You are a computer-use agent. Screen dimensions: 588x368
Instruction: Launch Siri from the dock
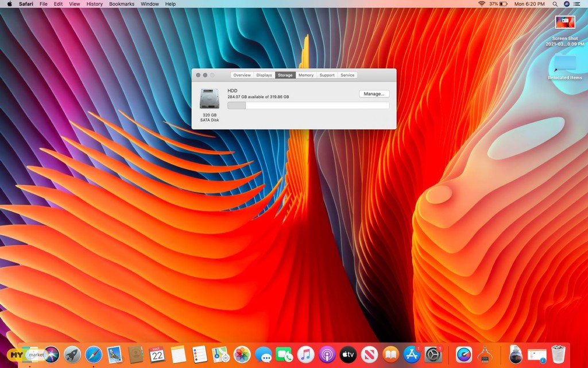coord(52,354)
